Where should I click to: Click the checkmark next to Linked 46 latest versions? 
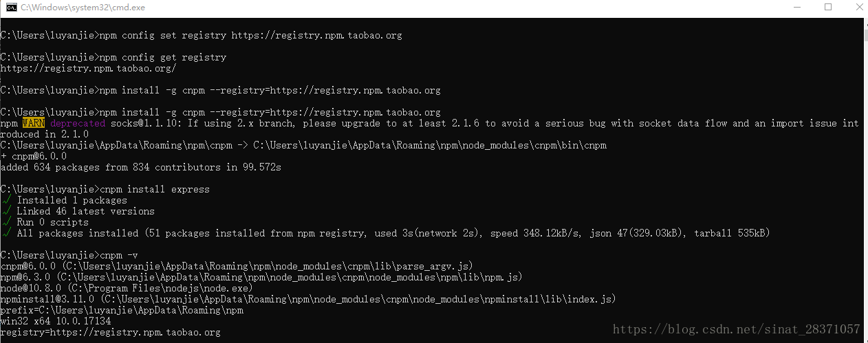(x=6, y=212)
